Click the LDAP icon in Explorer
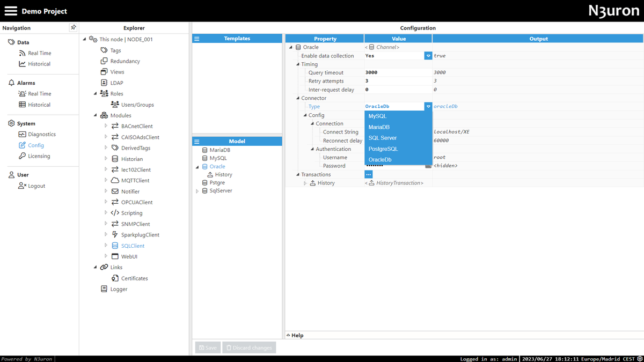644x362 pixels. (104, 83)
